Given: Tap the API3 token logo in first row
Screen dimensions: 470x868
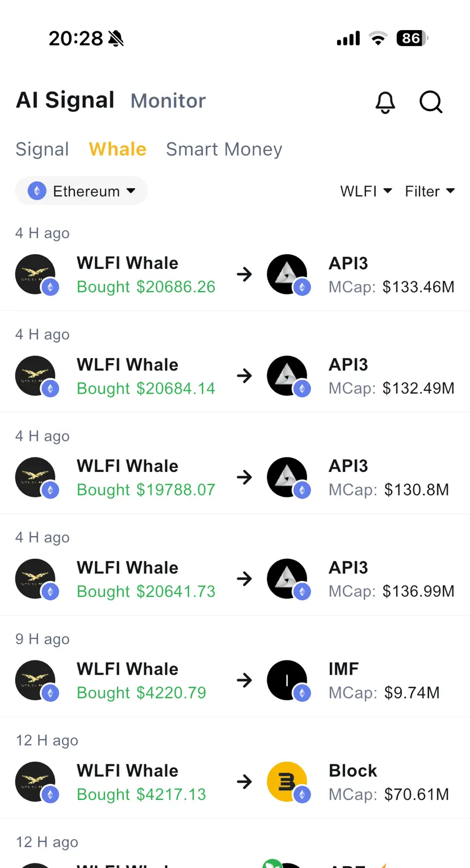Looking at the screenshot, I should (x=287, y=275).
